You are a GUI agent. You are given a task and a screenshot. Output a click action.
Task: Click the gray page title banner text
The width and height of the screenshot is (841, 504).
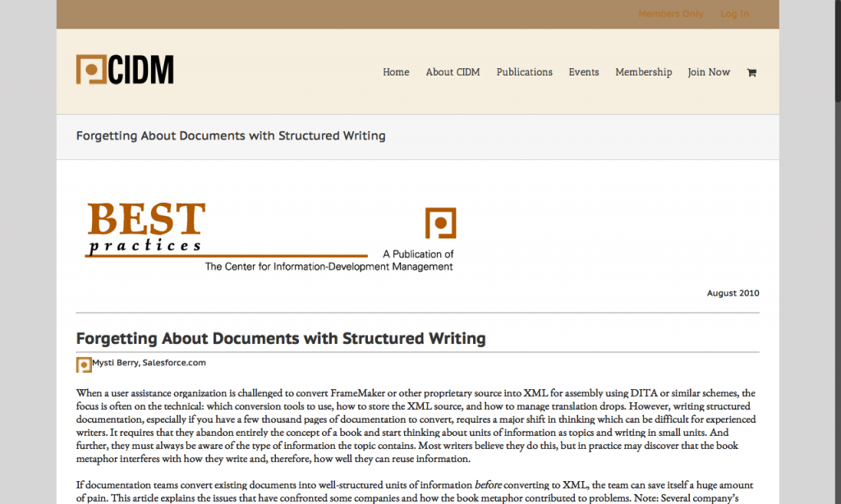point(231,135)
